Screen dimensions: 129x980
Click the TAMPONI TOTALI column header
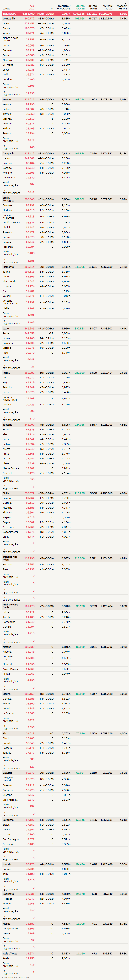(108, 7)
